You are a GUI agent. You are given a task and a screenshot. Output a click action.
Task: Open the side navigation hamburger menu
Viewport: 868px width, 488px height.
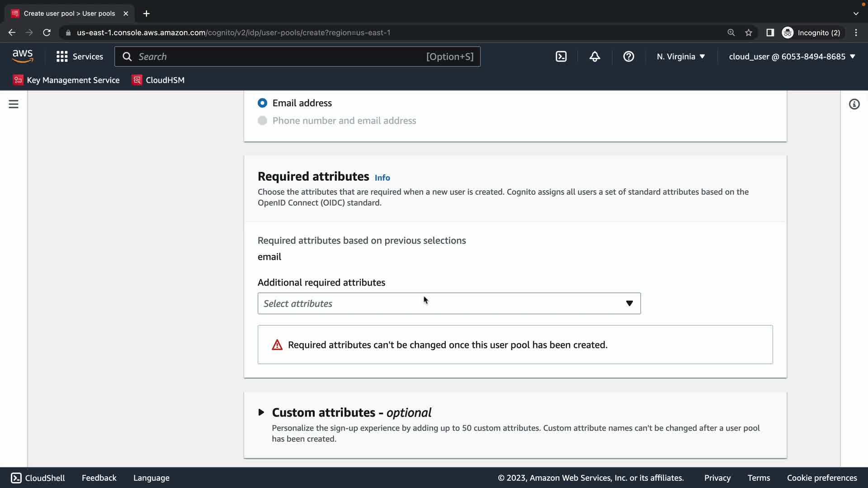pyautogui.click(x=14, y=104)
